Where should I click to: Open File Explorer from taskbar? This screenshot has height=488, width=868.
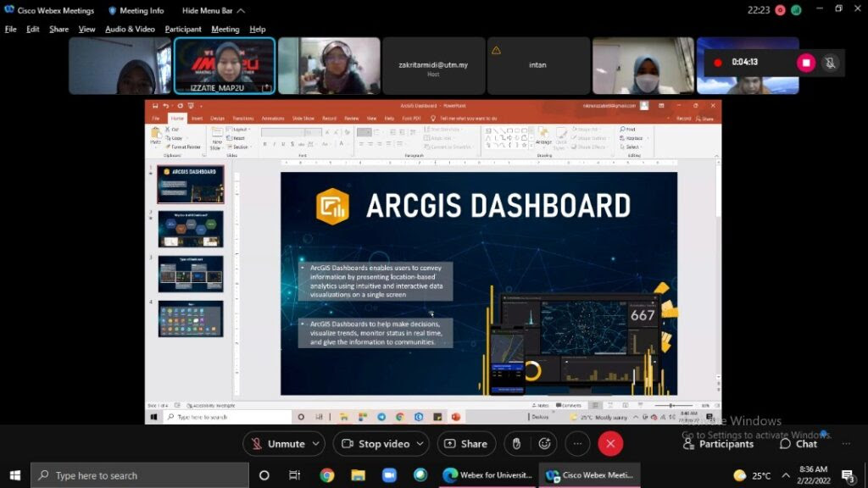(359, 475)
